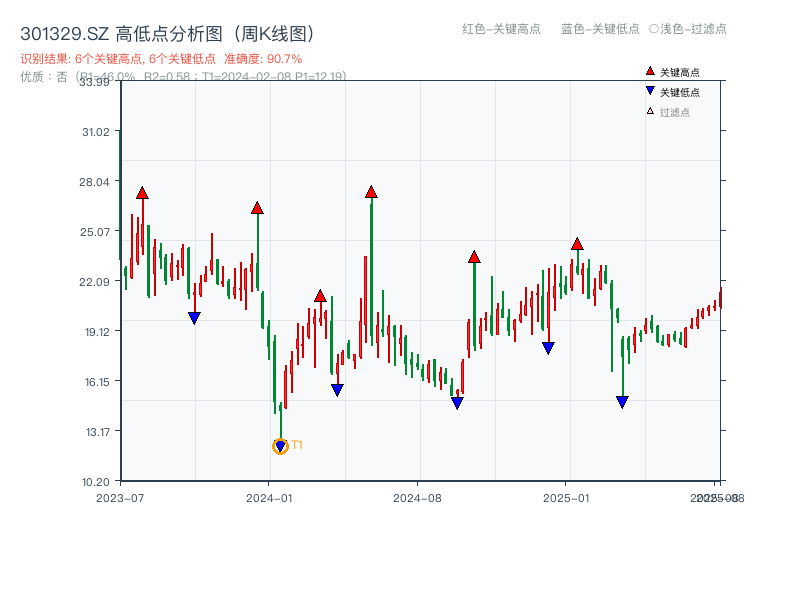Select the red high marker near January 2025
800x600 pixels.
tap(577, 243)
